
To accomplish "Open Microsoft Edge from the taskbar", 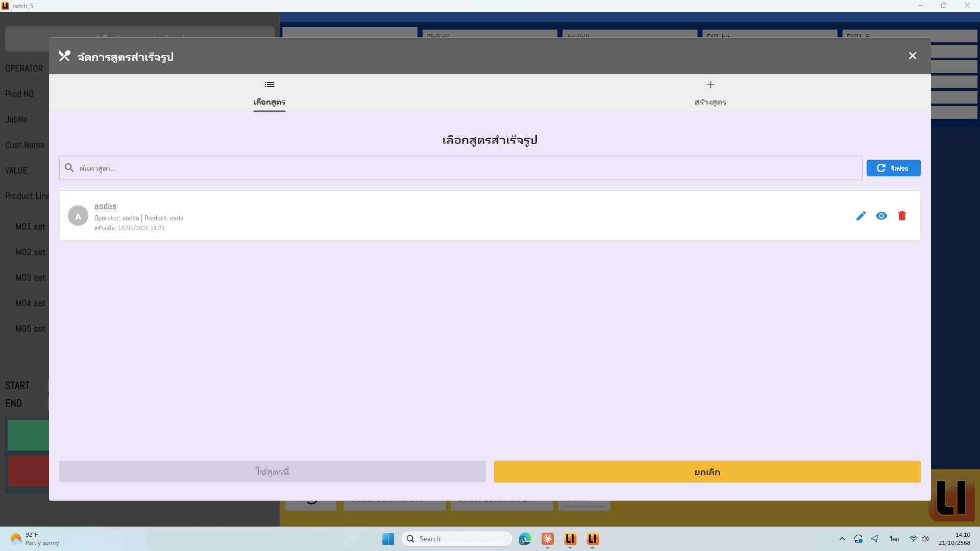I will click(525, 539).
